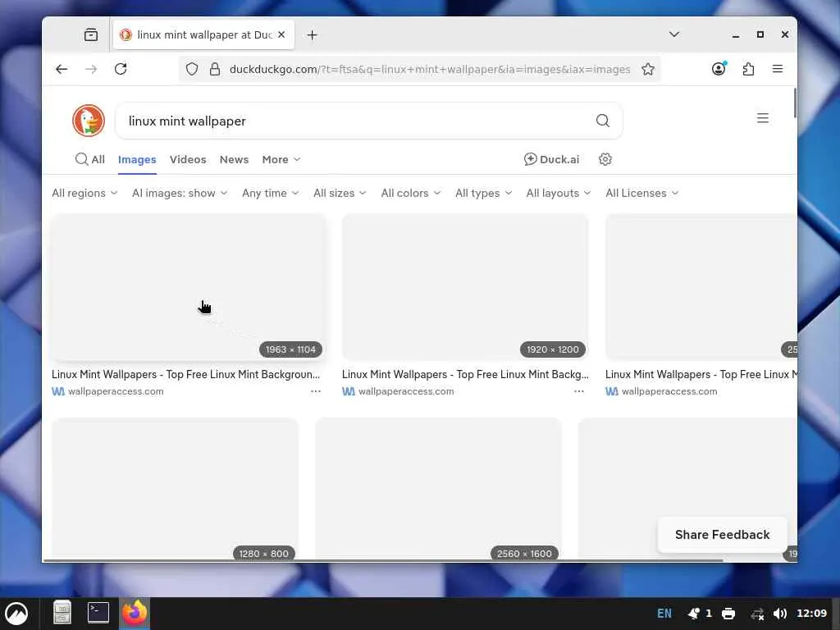Open the 1963 × 1104 image thumbnail
This screenshot has height=630, width=840.
click(x=189, y=287)
